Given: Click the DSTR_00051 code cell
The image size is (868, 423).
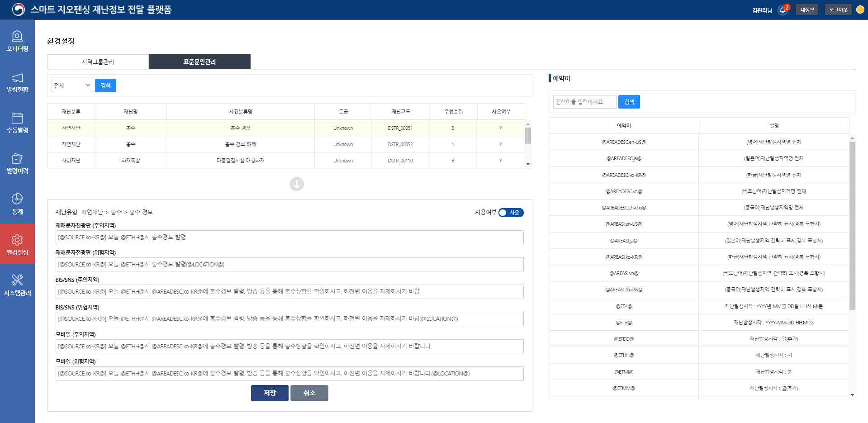Looking at the screenshot, I should (400, 128).
